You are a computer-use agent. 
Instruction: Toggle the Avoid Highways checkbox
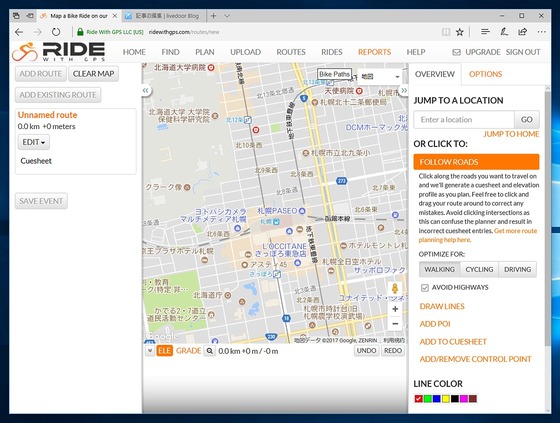425,288
